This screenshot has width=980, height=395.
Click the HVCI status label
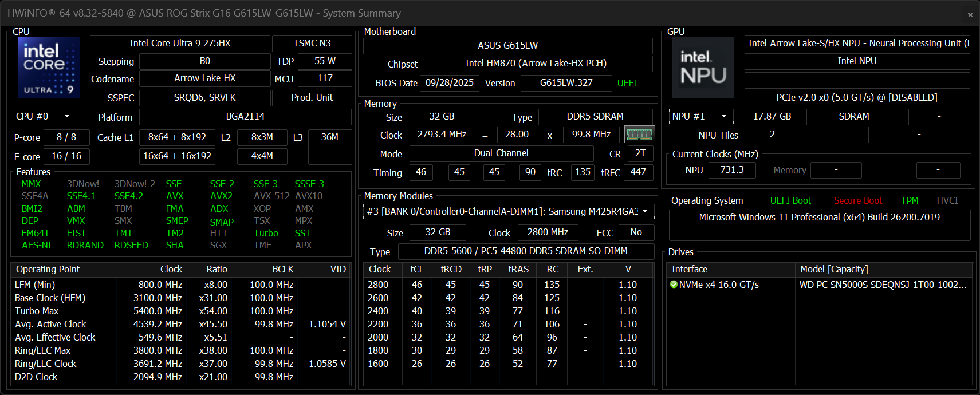947,201
